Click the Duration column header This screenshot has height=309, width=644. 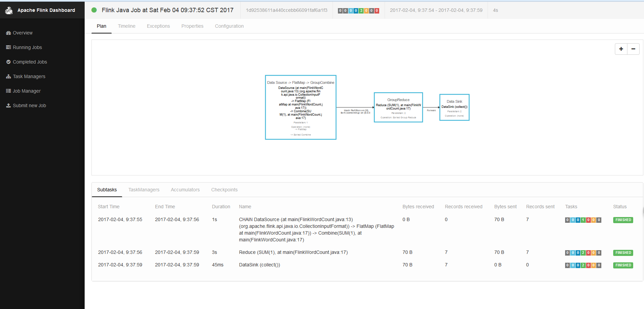tap(221, 207)
